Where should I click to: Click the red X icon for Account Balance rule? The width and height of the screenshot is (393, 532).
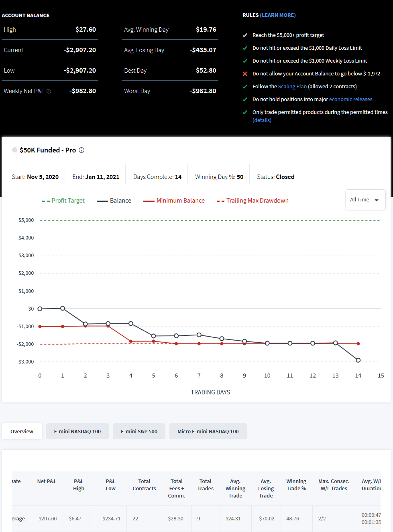click(245, 74)
